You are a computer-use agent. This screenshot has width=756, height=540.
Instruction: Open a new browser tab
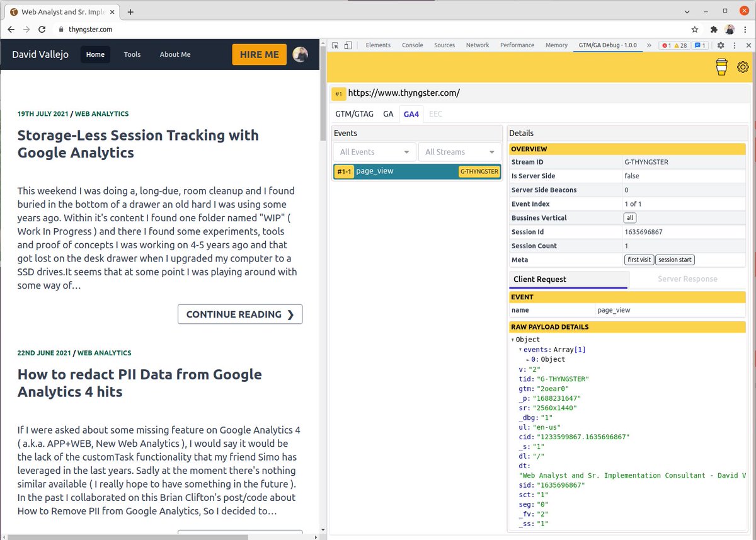click(x=130, y=11)
